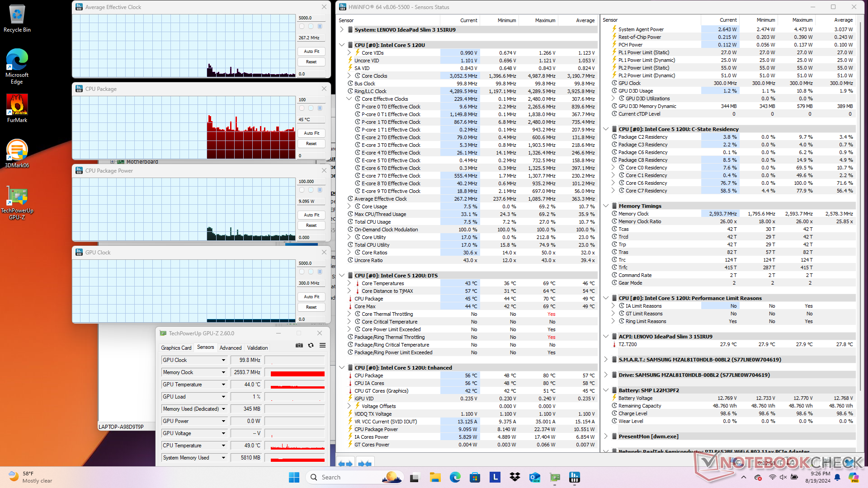Collapse CPU Intel Core 5 120U DTS section

(342, 276)
